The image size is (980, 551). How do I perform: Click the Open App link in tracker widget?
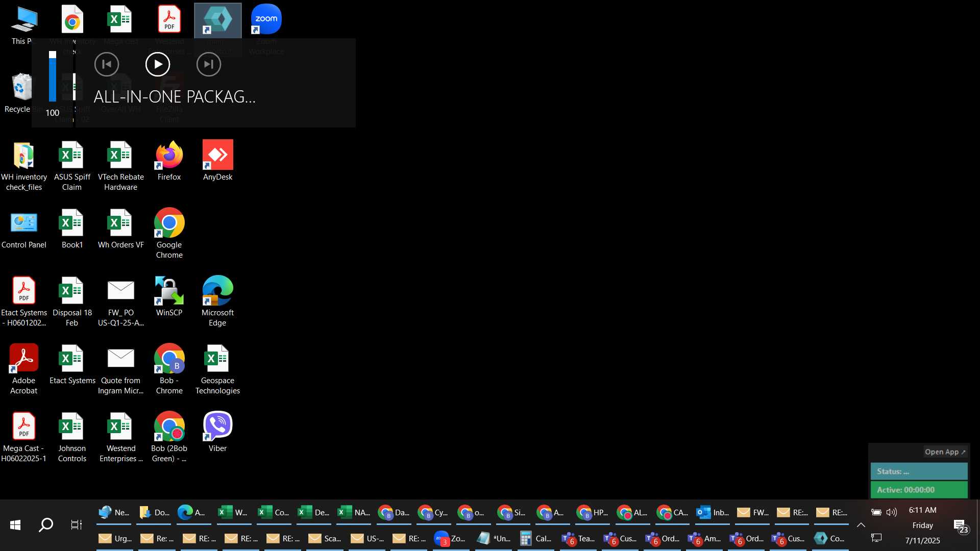[945, 452]
